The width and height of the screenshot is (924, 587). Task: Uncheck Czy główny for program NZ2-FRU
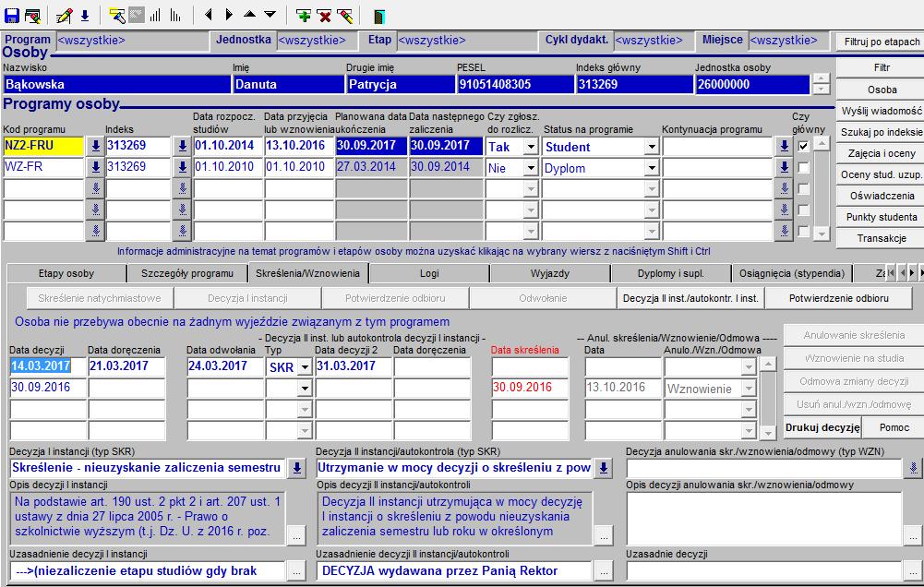point(803,146)
